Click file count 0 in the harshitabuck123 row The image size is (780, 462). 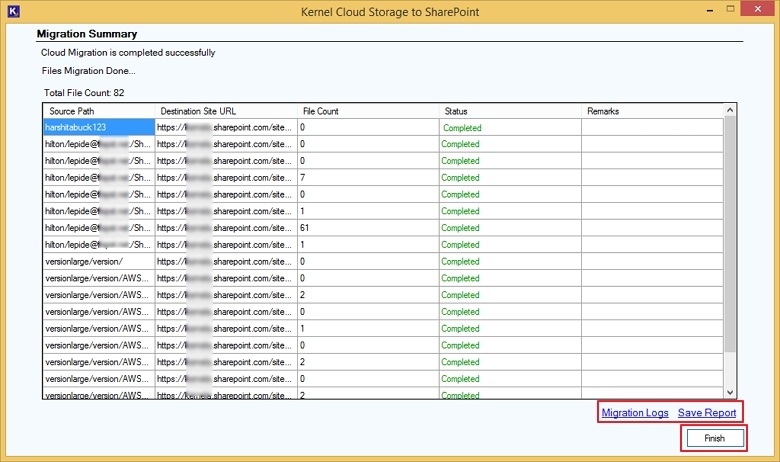(368, 127)
